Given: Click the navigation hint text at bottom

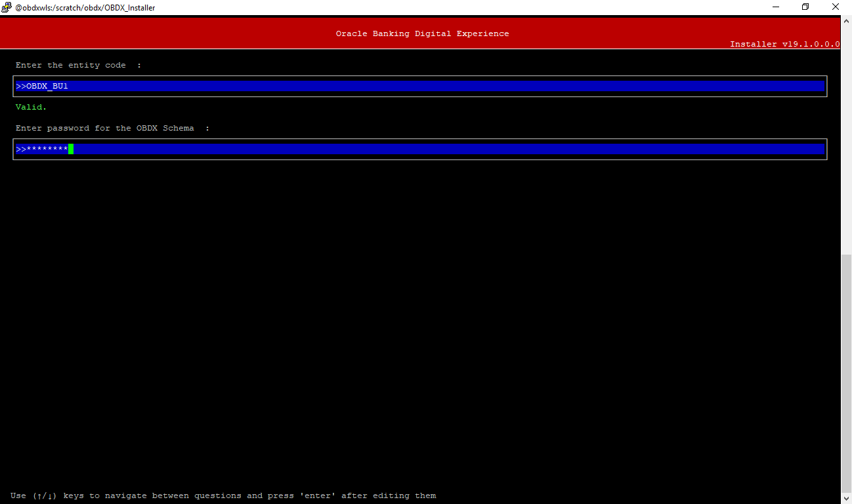Looking at the screenshot, I should pyautogui.click(x=223, y=495).
